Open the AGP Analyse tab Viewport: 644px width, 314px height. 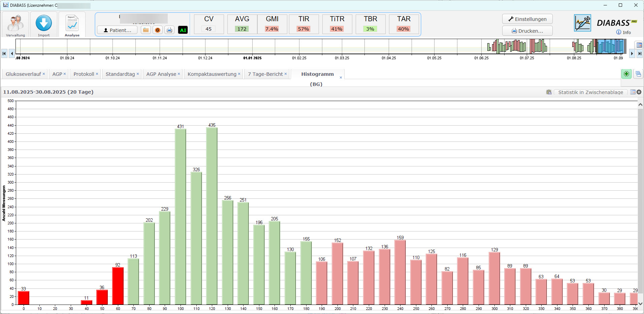point(161,74)
